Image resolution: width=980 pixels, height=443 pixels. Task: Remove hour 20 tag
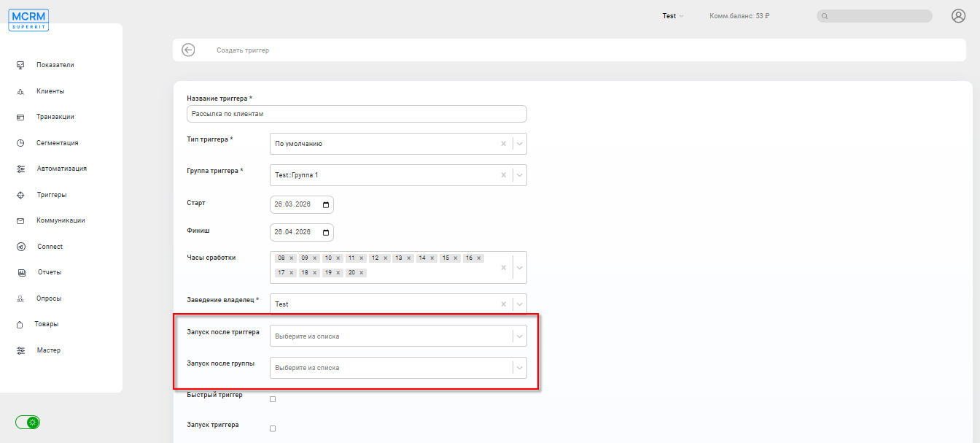click(361, 273)
